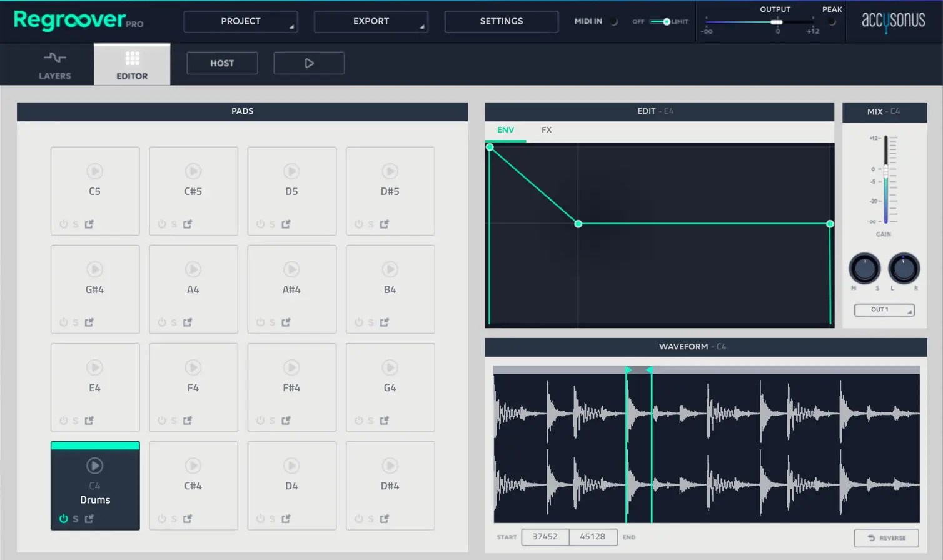This screenshot has width=943, height=560.
Task: Solo the Drums pad with the S icon
Action: click(75, 518)
